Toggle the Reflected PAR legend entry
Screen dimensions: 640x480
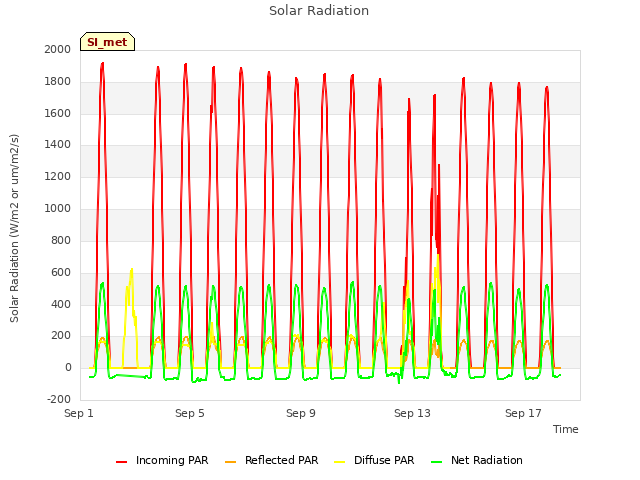click(x=271, y=460)
